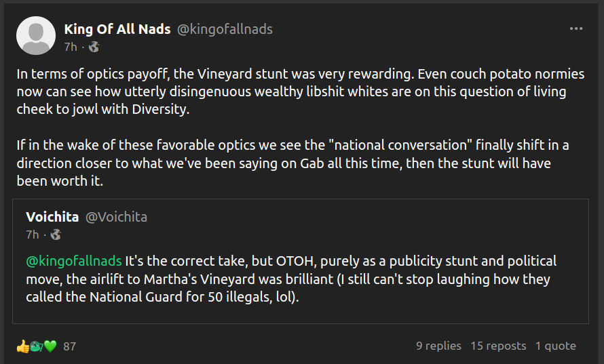Click the green @kingofallnads mention link
The width and height of the screenshot is (604, 364).
tap(75, 261)
